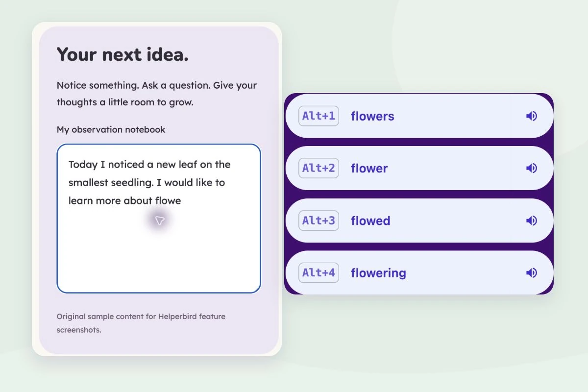Place cursor after the partial word "flowe"
Viewport: 588px width, 392px height.
pyautogui.click(x=181, y=200)
